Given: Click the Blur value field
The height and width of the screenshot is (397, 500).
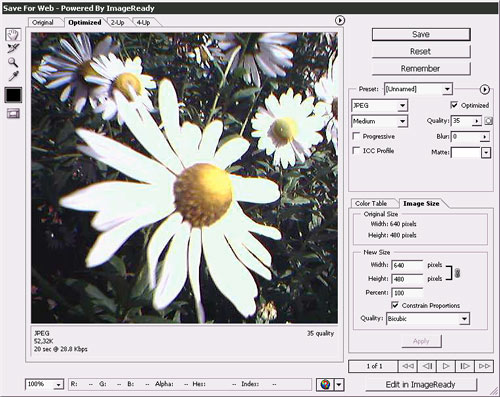Looking at the screenshot, I should 466,136.
